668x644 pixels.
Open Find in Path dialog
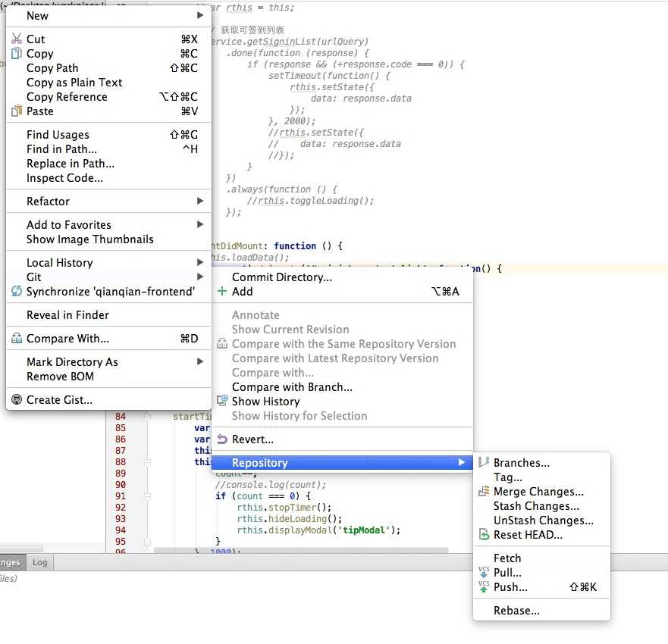(108, 149)
